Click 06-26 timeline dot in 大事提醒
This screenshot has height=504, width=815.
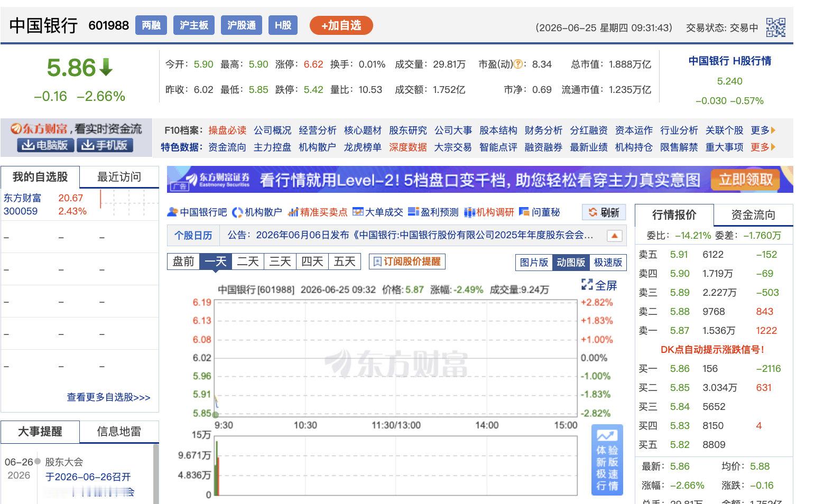(38, 462)
